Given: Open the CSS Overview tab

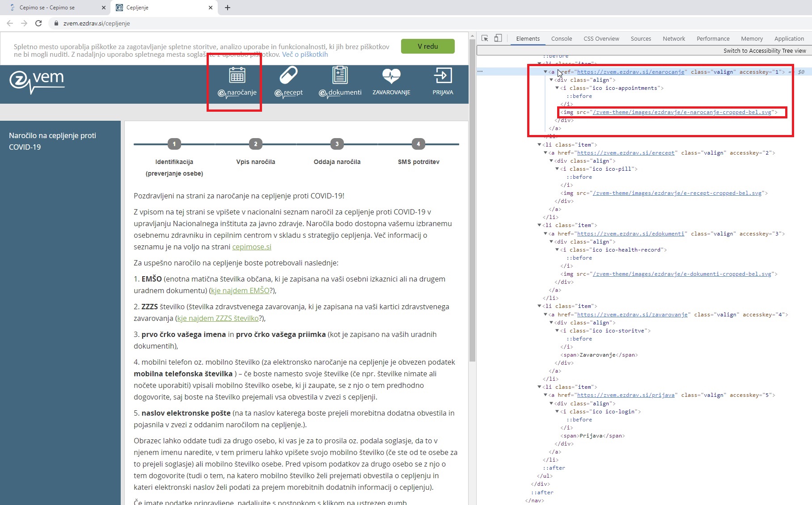Looking at the screenshot, I should point(601,38).
